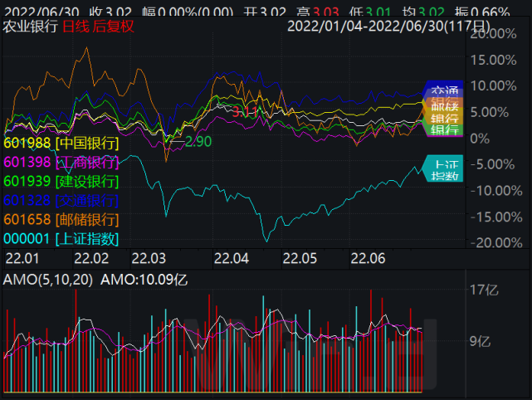Select the 601939 建设银行 legend entry
Screen dimensions: 532x400
point(61,181)
